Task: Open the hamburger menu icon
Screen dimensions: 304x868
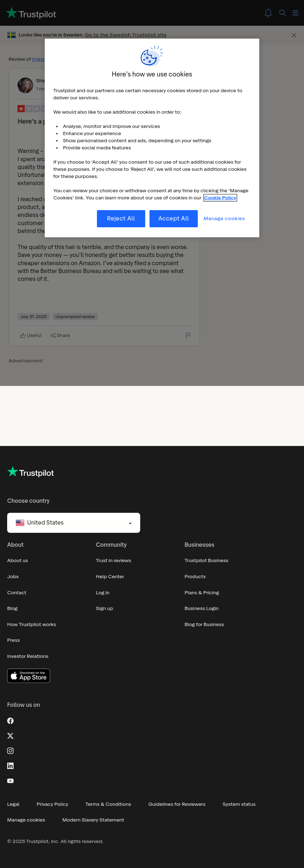Action: point(295,13)
